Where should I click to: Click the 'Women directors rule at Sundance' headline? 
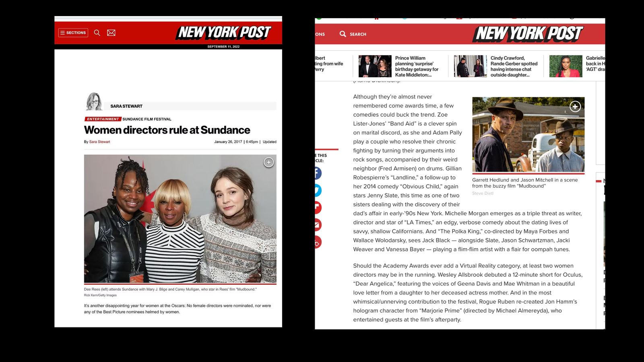(x=167, y=130)
